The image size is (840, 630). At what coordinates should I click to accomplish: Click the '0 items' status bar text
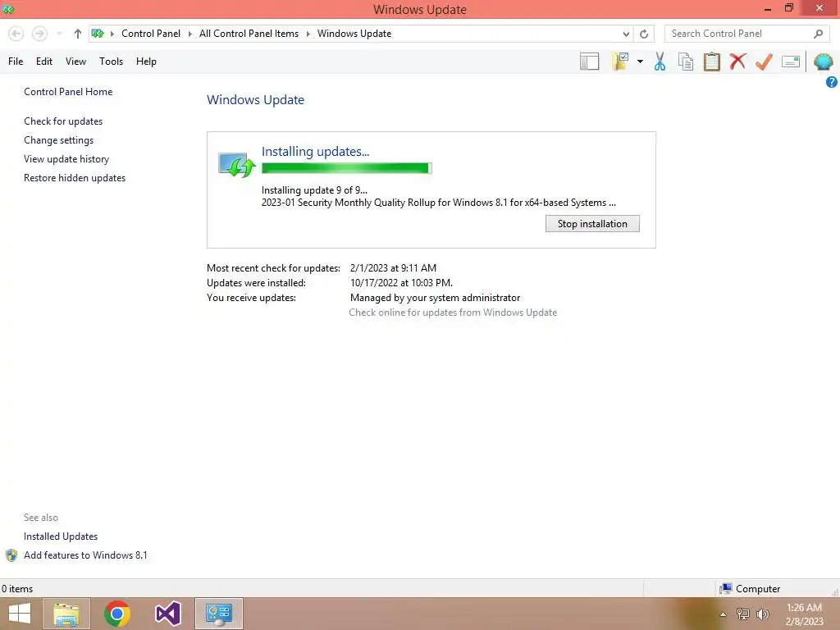(x=17, y=589)
